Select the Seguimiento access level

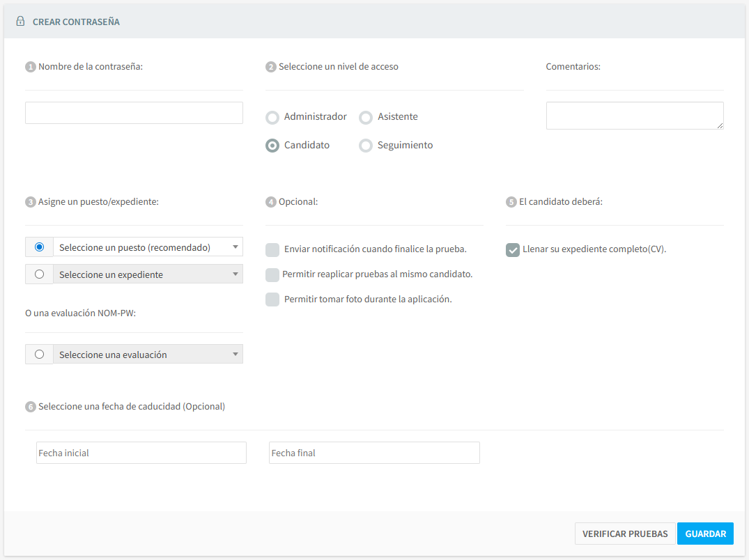pos(366,146)
